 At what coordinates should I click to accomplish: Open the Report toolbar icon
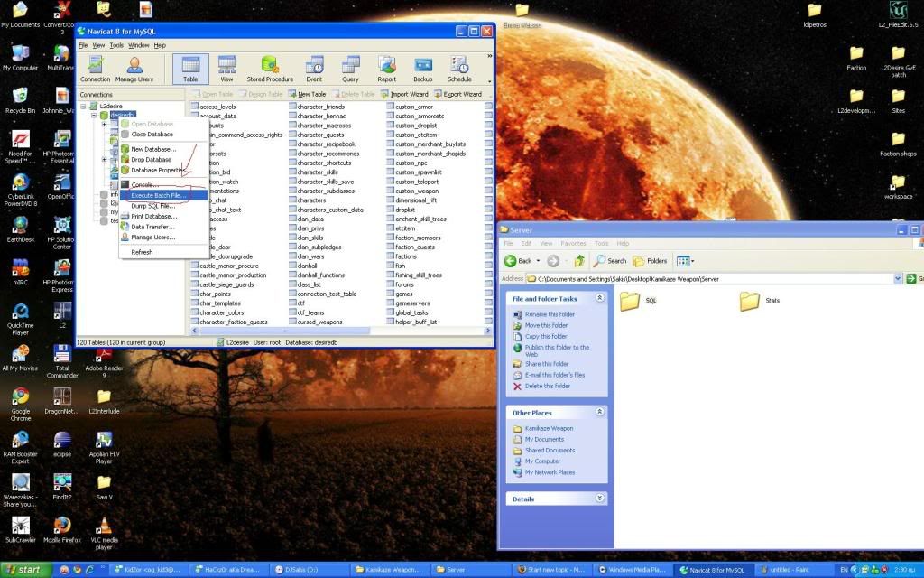tap(387, 69)
